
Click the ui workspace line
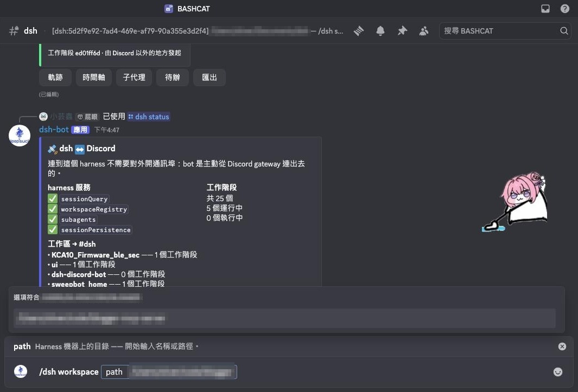pos(81,264)
